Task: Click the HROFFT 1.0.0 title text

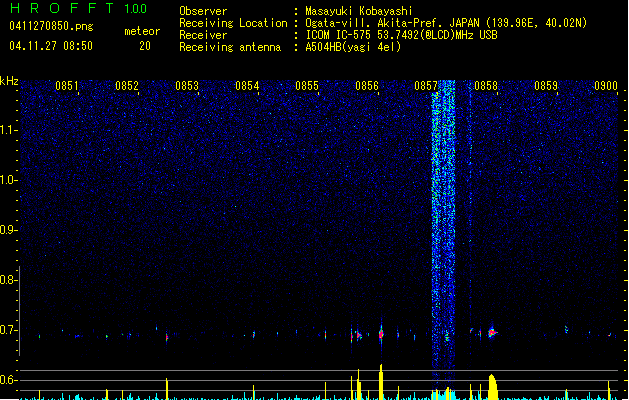Action: (x=78, y=8)
